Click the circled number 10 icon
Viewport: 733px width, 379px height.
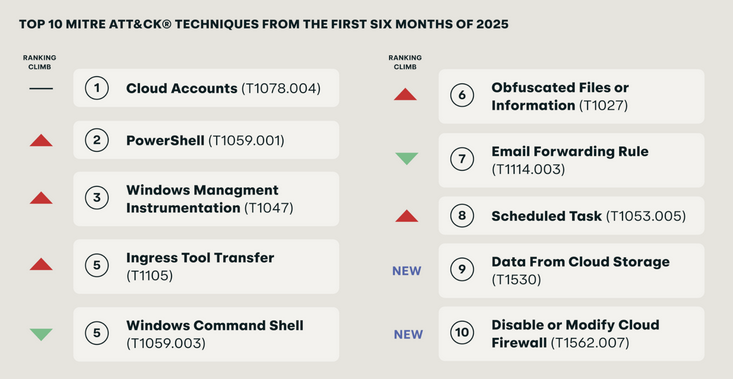click(x=462, y=333)
